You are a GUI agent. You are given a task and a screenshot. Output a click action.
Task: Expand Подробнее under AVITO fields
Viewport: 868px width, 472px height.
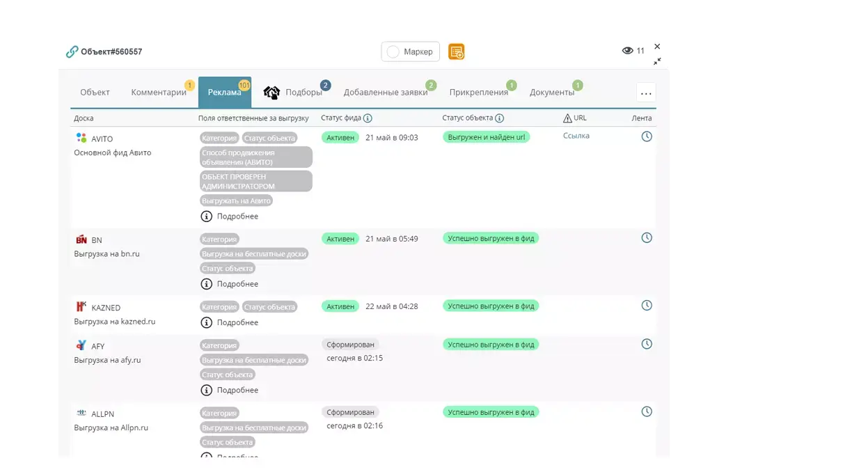tap(230, 217)
